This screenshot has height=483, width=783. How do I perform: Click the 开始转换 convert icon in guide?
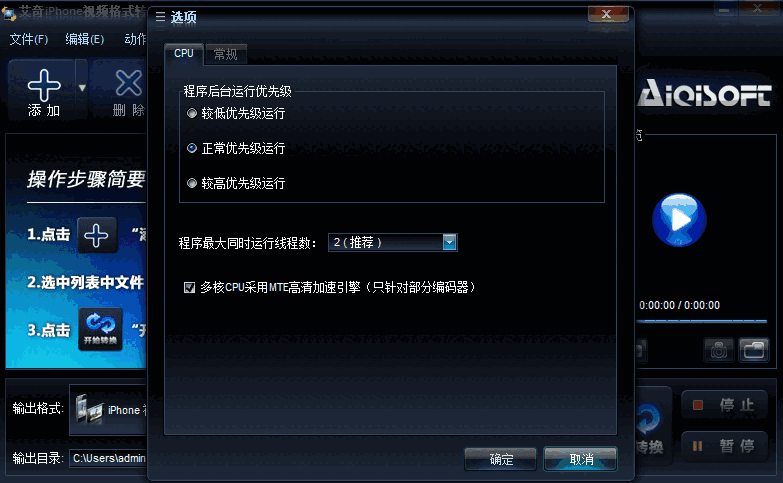100,329
